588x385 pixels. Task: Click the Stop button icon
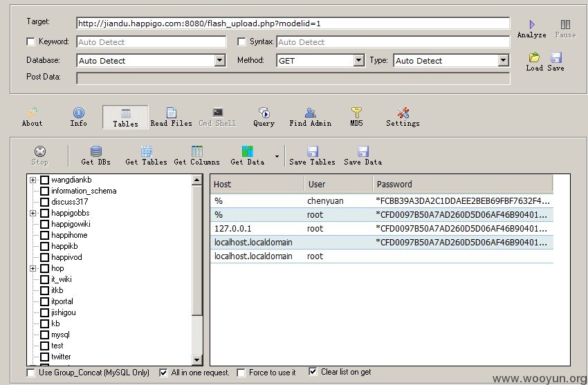point(39,151)
